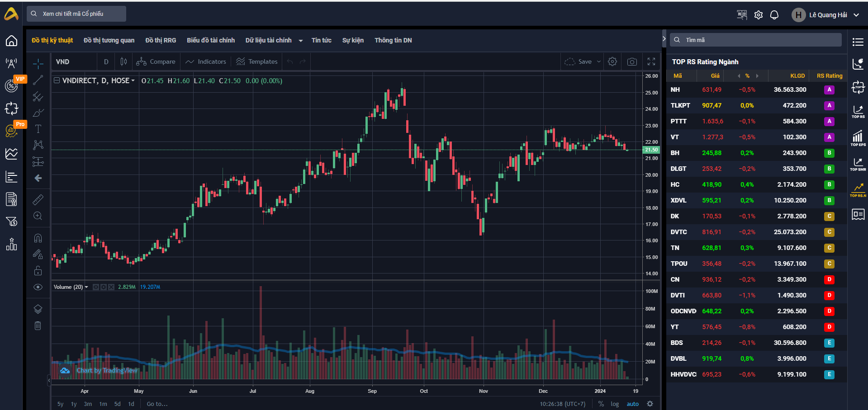868x410 pixels.
Task: Activate the zoom in tool
Action: coord(38,216)
